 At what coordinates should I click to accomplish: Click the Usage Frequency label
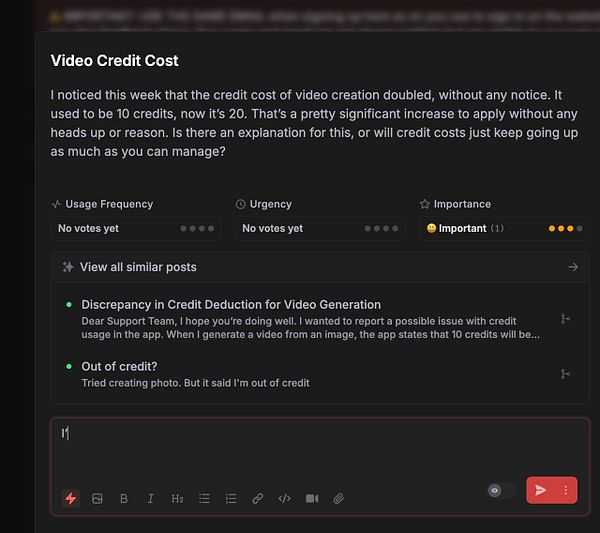[x=109, y=204]
